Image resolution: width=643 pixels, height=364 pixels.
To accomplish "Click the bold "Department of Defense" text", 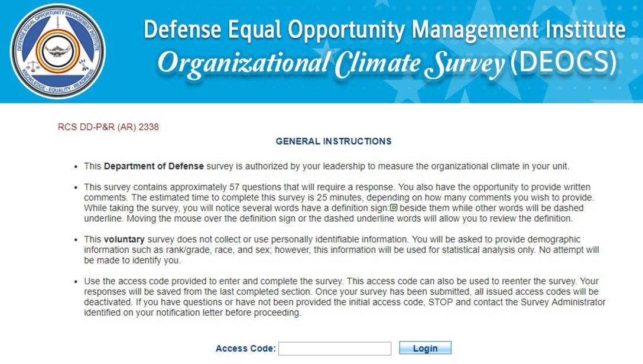I will [154, 166].
